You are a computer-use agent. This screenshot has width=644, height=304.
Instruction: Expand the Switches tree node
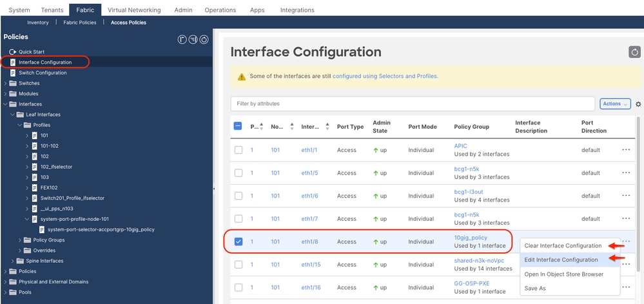pos(5,83)
